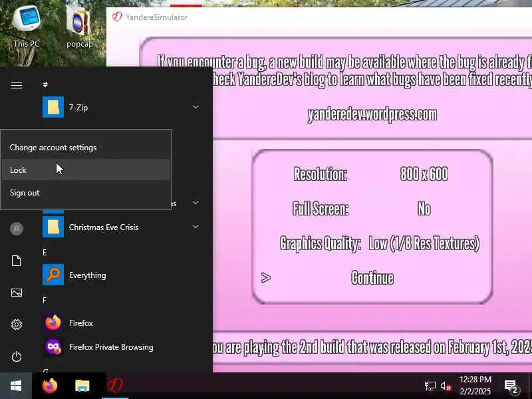Open the popcap desktop shortcut
This screenshot has height=399, width=532.
[x=79, y=27]
